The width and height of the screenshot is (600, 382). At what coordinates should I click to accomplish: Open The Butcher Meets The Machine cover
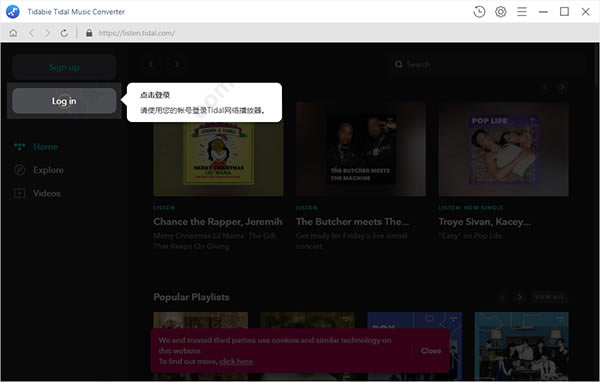click(361, 149)
